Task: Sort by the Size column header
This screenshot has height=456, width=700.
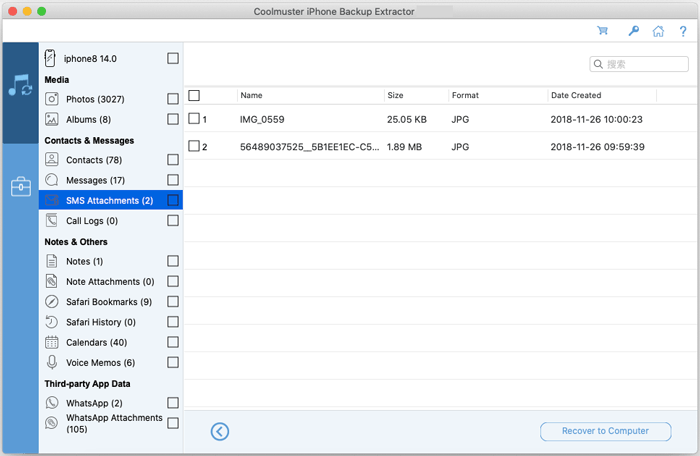Action: point(395,95)
